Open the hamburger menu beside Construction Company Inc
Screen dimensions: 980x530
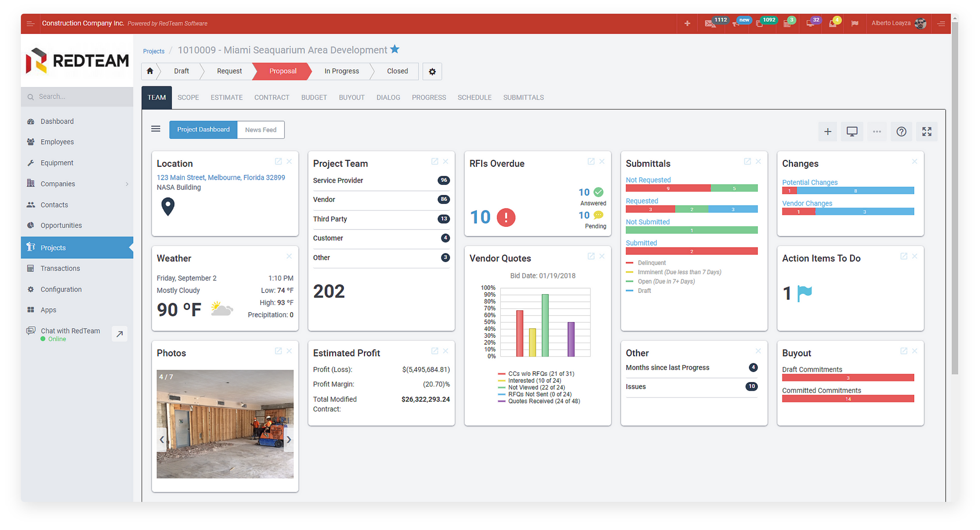(31, 23)
